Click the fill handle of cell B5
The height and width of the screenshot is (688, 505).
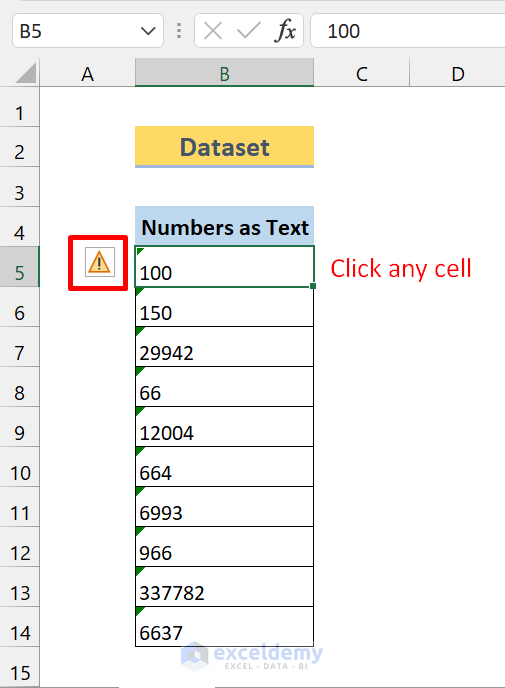pyautogui.click(x=313, y=286)
